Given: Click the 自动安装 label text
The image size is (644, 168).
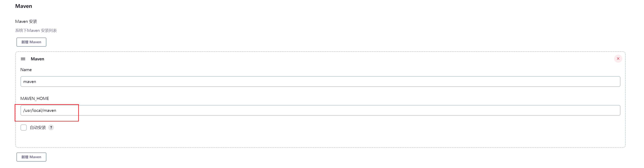Looking at the screenshot, I should tap(38, 127).
